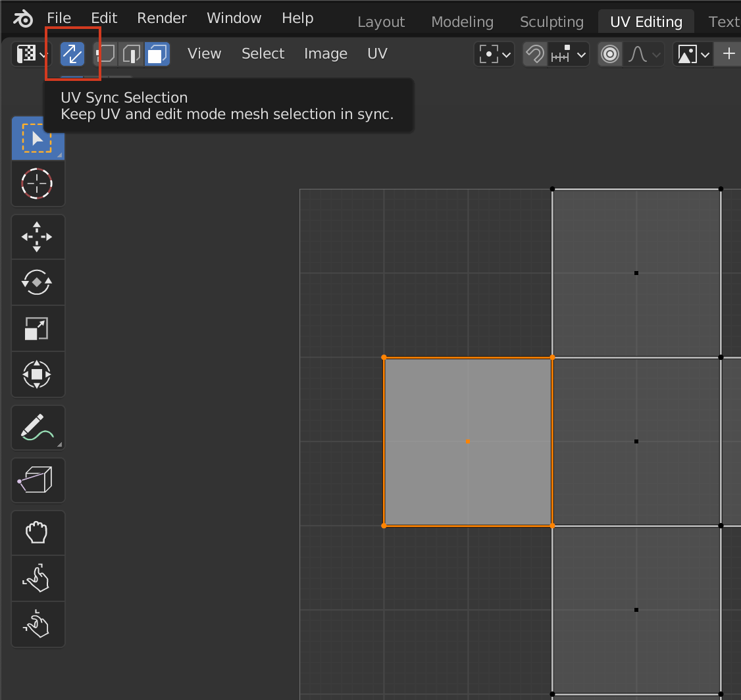The height and width of the screenshot is (700, 741).
Task: Select the Move tool
Action: 38,237
